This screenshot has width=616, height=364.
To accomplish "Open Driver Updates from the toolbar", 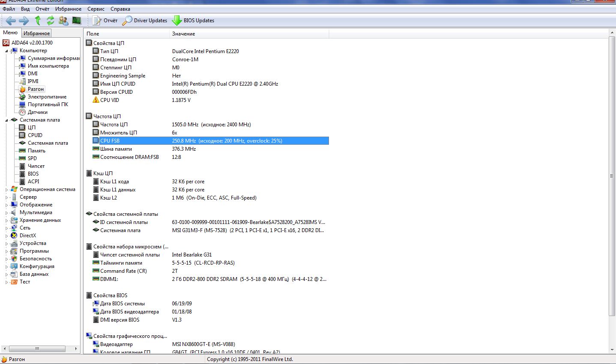I will (x=145, y=21).
